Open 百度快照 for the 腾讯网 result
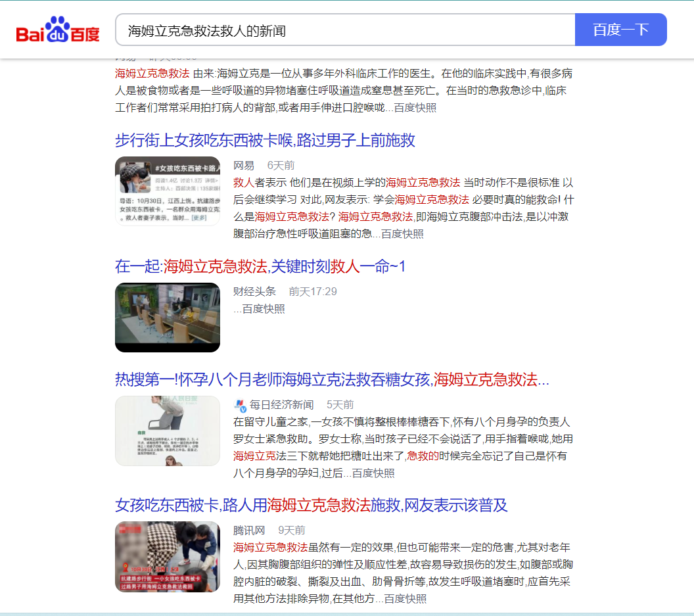694x616 pixels. (405, 599)
